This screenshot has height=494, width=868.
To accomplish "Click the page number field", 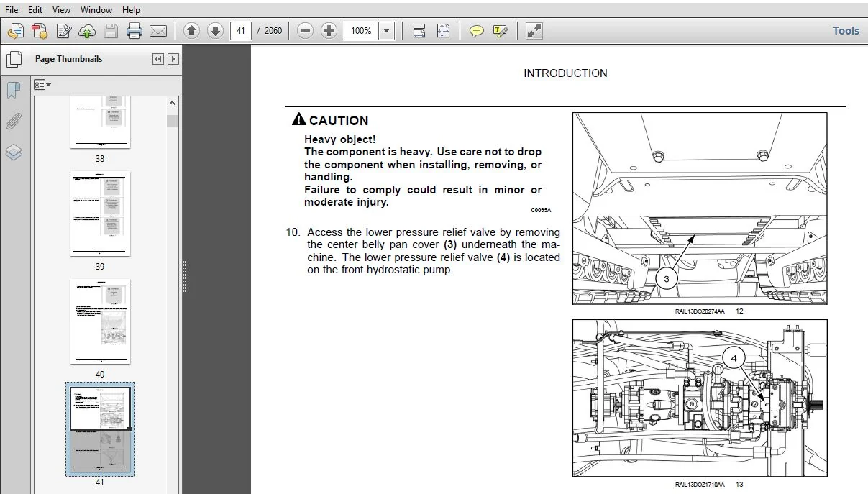I will (241, 31).
